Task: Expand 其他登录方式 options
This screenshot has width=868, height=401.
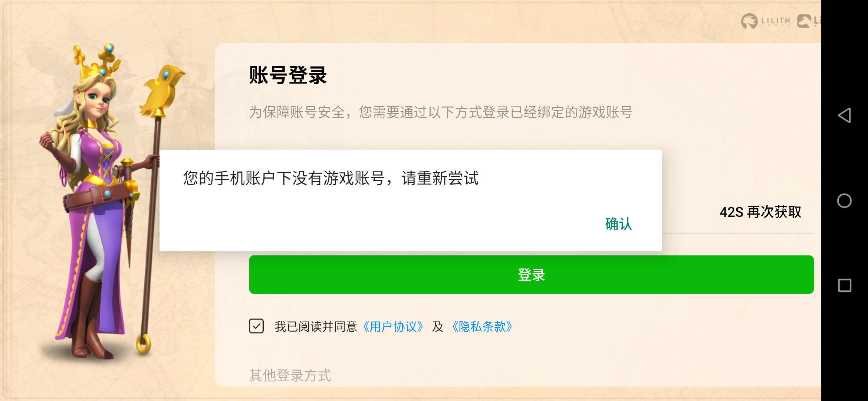Action: click(x=290, y=375)
